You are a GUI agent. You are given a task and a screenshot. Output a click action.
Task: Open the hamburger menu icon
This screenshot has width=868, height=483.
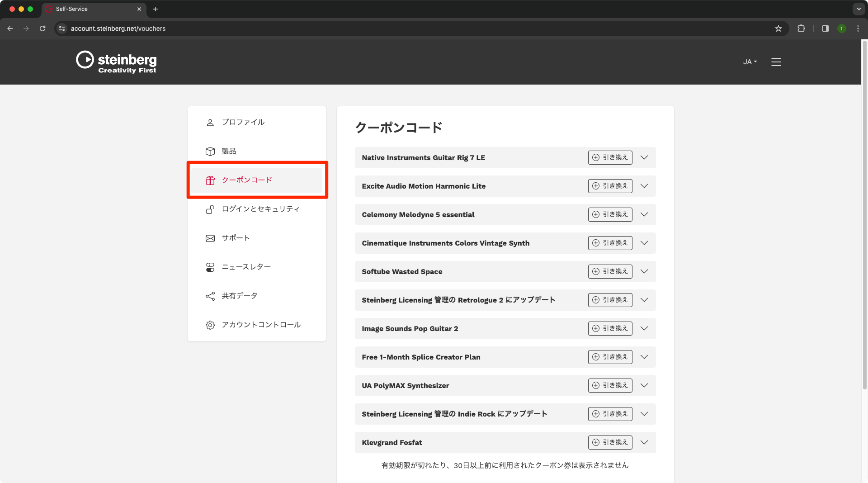776,62
